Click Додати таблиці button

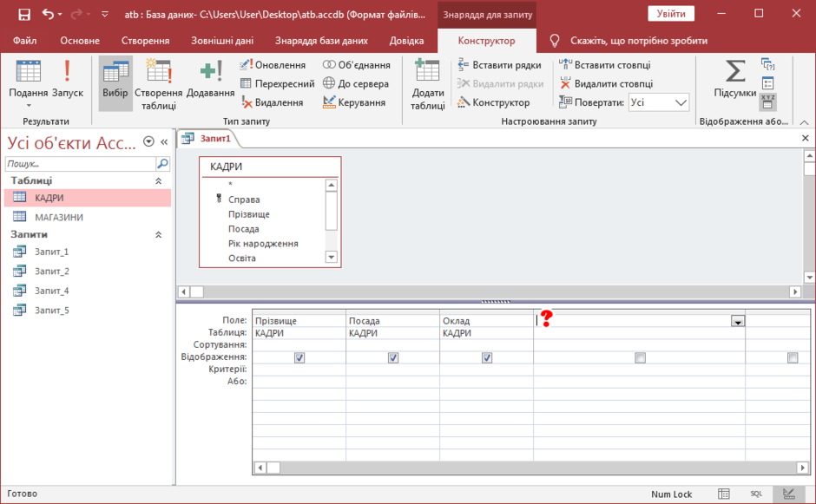coord(427,84)
